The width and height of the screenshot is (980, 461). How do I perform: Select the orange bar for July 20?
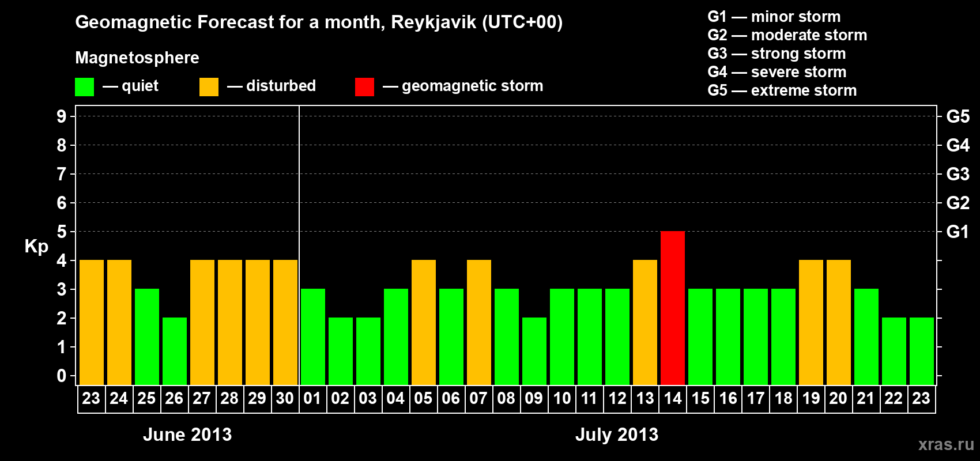[839, 322]
